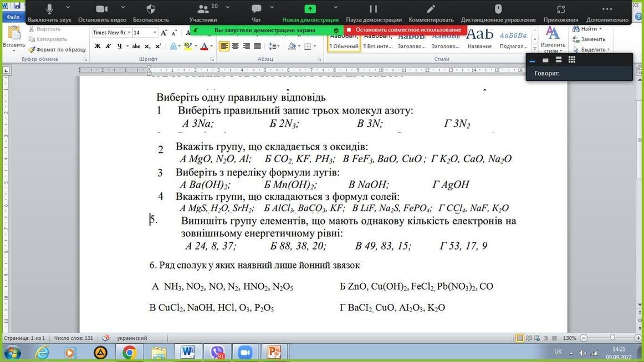
Task: Align text right
Action: tap(247, 46)
